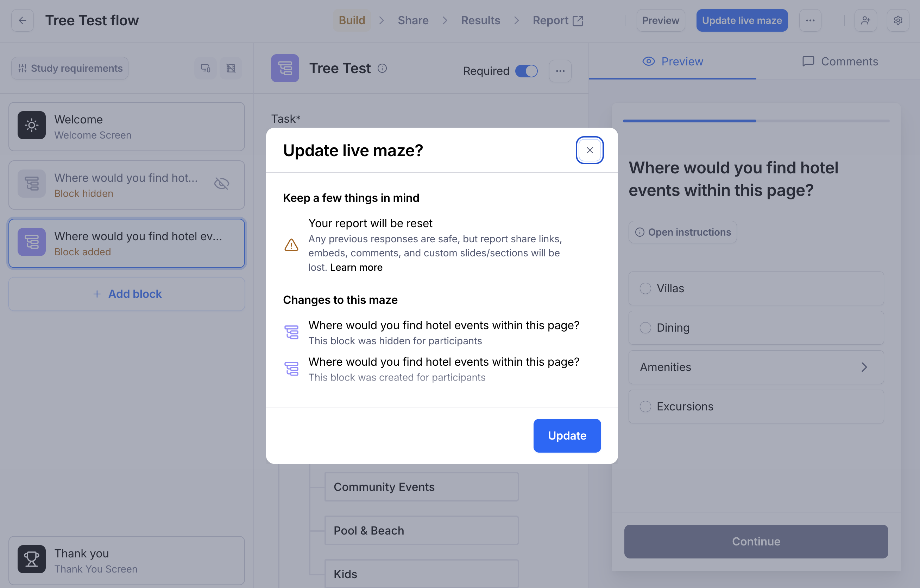Open the Learn more link

(356, 267)
